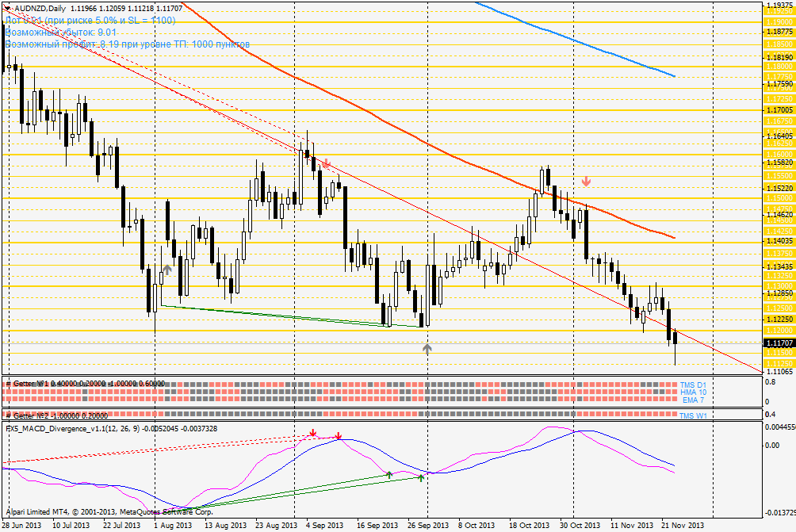Viewport: 796px width, 532px height.
Task: Click the 'Возможный убыток: 9.01' label
Action: pyautogui.click(x=61, y=33)
